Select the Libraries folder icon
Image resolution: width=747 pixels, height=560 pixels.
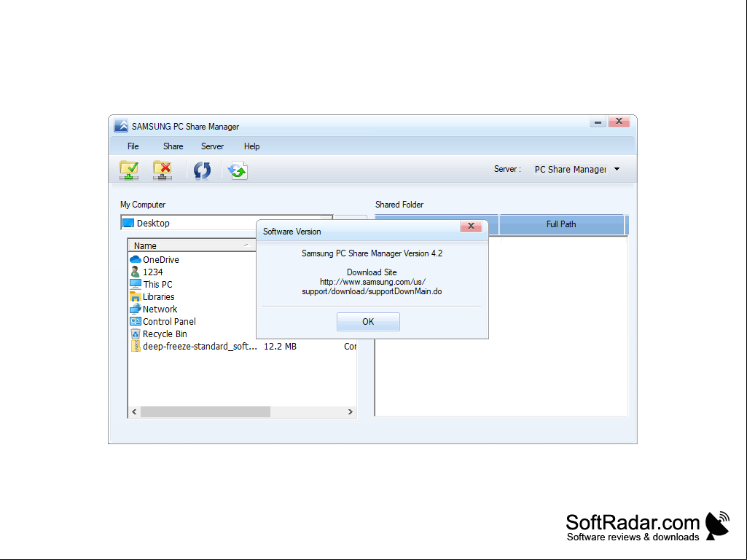pos(136,296)
